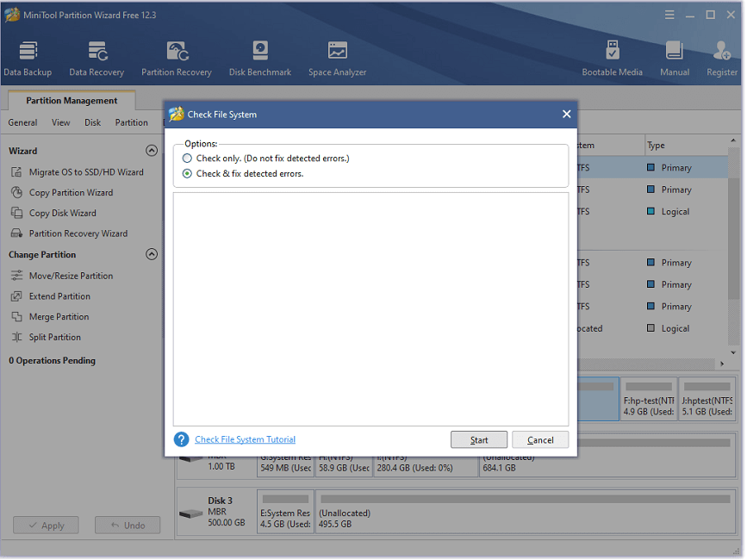Open the Partition menu
The height and width of the screenshot is (560, 747).
(x=132, y=122)
